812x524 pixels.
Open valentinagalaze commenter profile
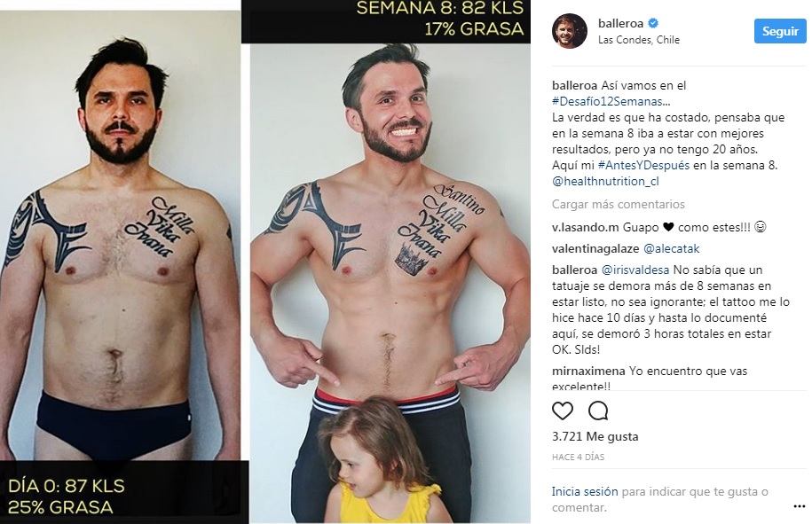595,249
